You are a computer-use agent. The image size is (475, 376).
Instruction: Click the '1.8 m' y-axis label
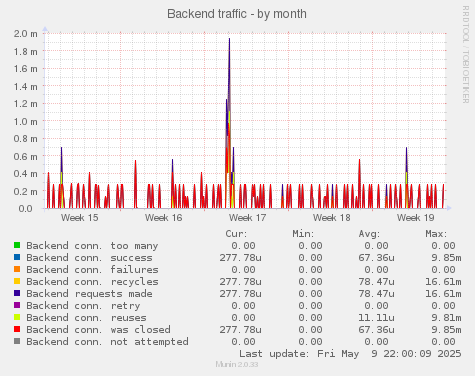click(x=26, y=52)
